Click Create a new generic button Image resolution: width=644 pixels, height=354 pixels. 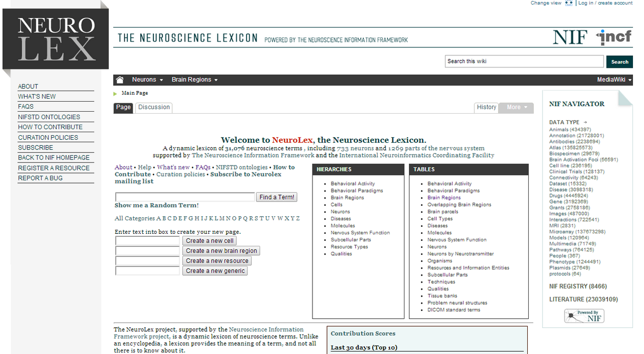coord(215,271)
